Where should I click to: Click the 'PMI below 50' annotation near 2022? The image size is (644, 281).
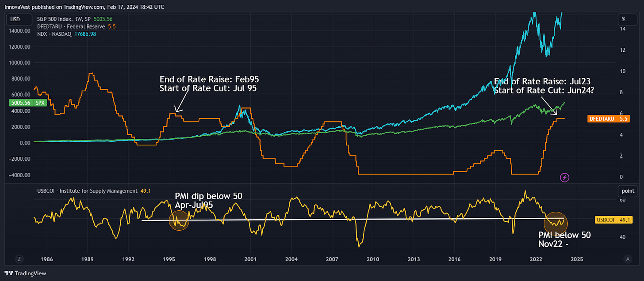564,235
